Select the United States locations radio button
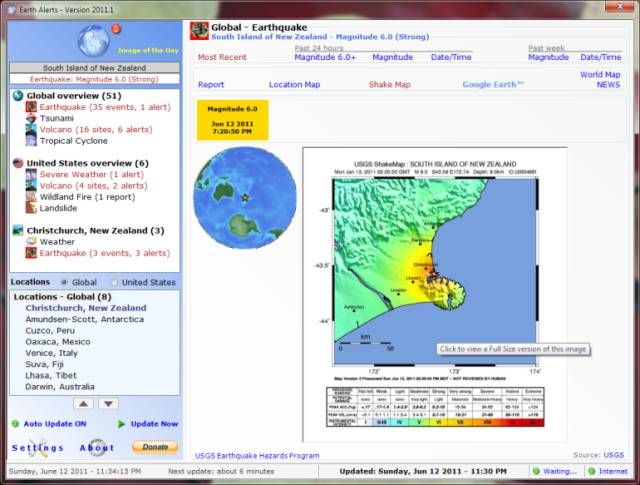The width and height of the screenshot is (640, 485). point(113,283)
